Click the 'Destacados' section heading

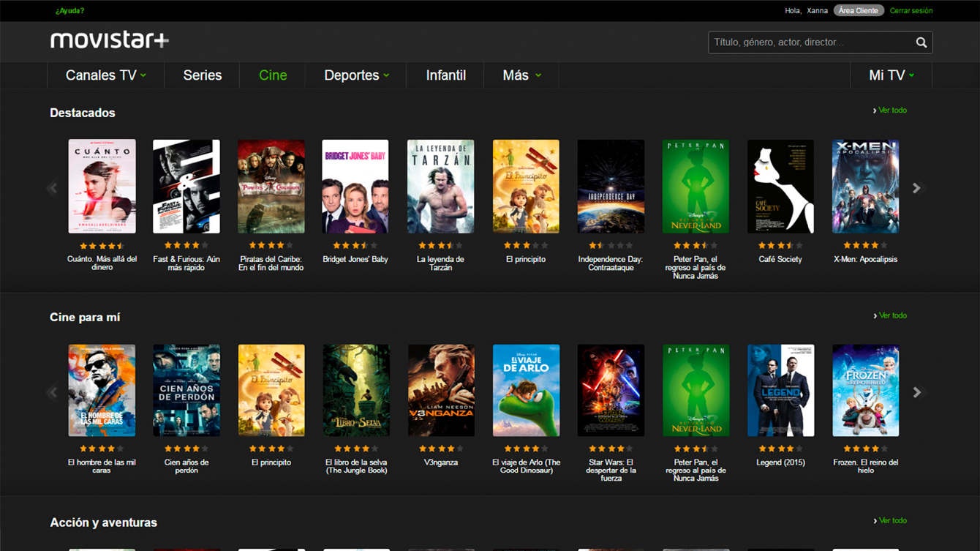(x=83, y=113)
